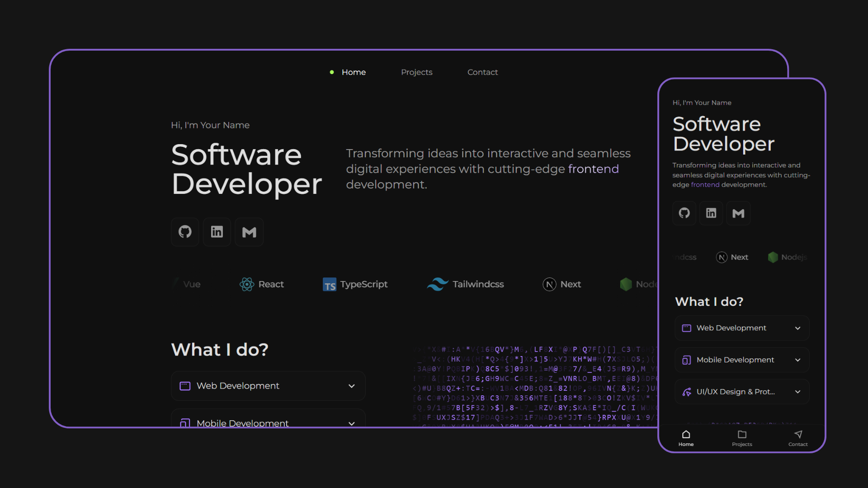868x488 pixels.
Task: Click the 'Software Developer' title in the mobile view
Action: [723, 134]
